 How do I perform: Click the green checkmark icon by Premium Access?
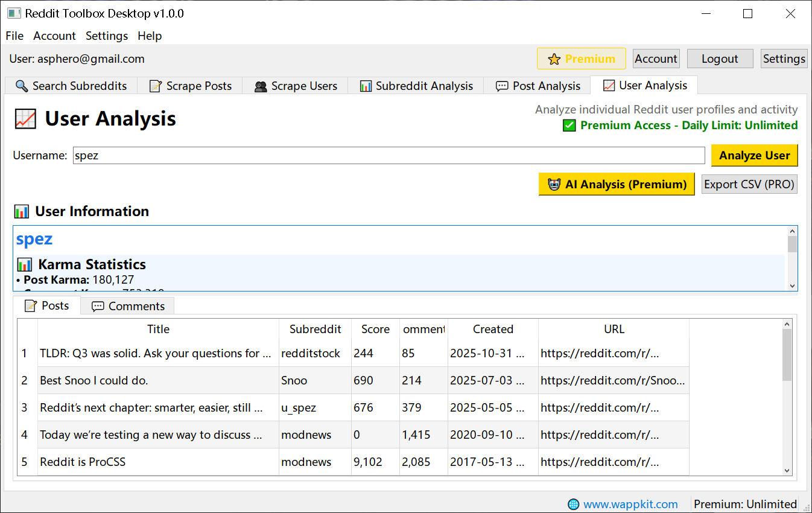click(x=569, y=126)
